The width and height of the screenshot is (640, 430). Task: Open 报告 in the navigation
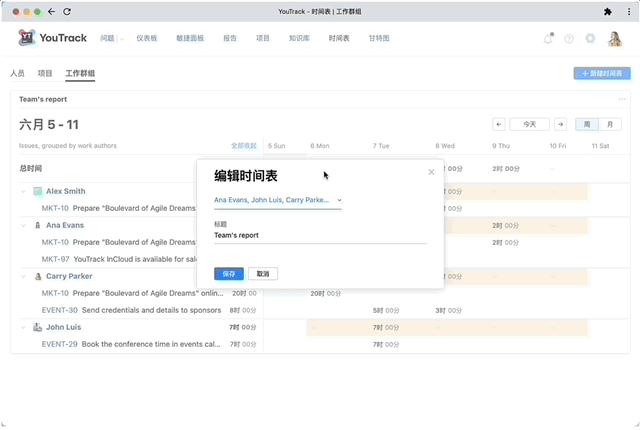point(230,38)
